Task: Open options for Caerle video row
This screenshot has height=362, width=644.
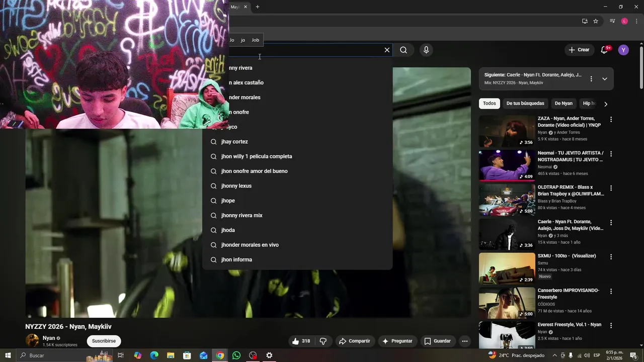Action: coord(611,222)
